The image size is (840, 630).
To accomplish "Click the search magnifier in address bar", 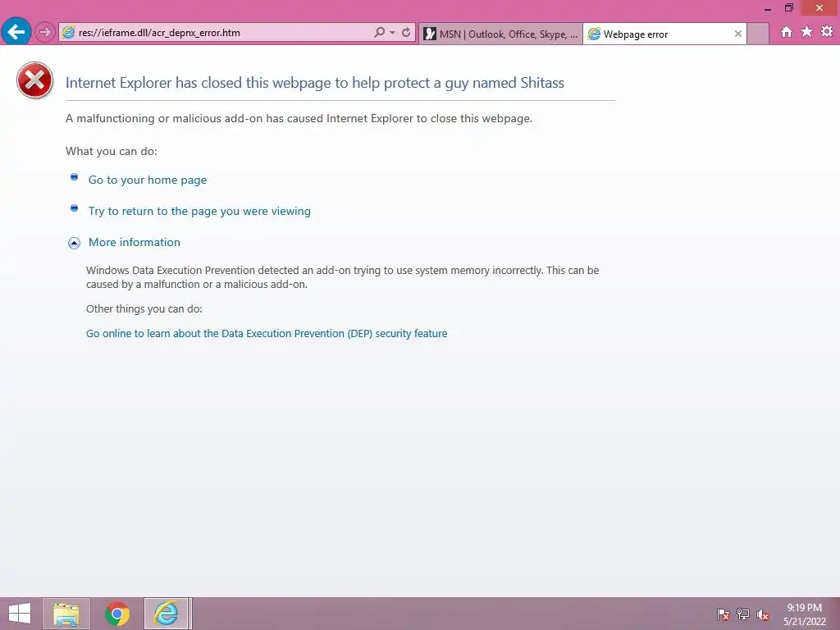I will pos(379,32).
